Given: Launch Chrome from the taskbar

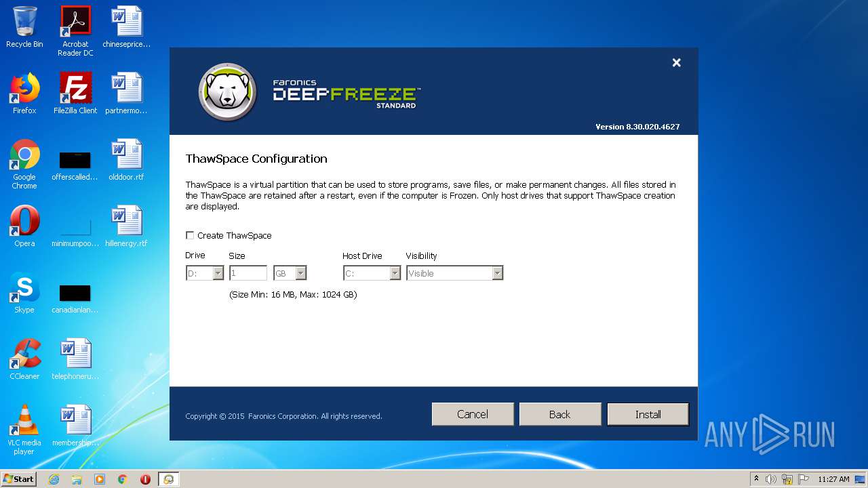Looking at the screenshot, I should 123,479.
